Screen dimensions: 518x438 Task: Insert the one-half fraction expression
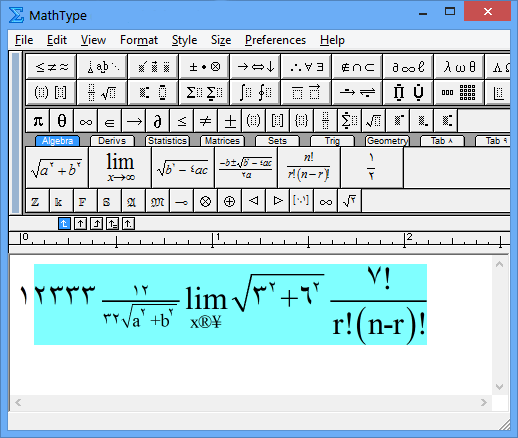(372, 167)
